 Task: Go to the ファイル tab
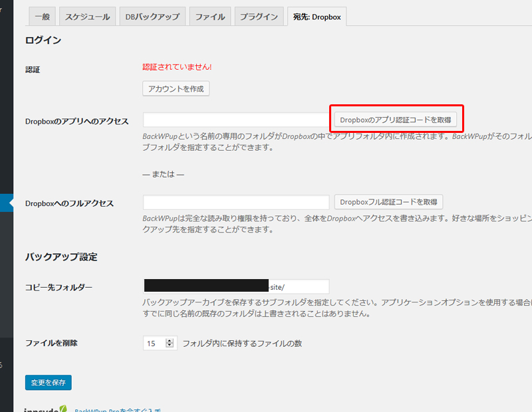tap(210, 17)
